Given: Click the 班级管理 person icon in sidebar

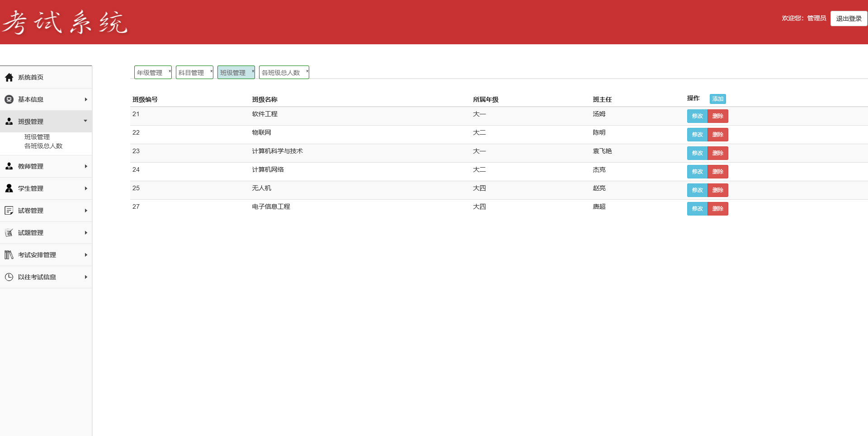Looking at the screenshot, I should click(9, 122).
